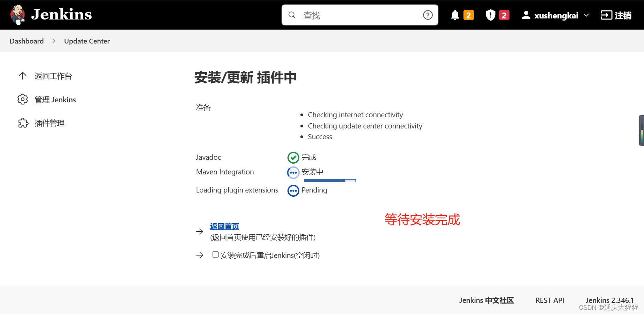
Task: Open security warnings via the shield icon
Action: tap(490, 15)
